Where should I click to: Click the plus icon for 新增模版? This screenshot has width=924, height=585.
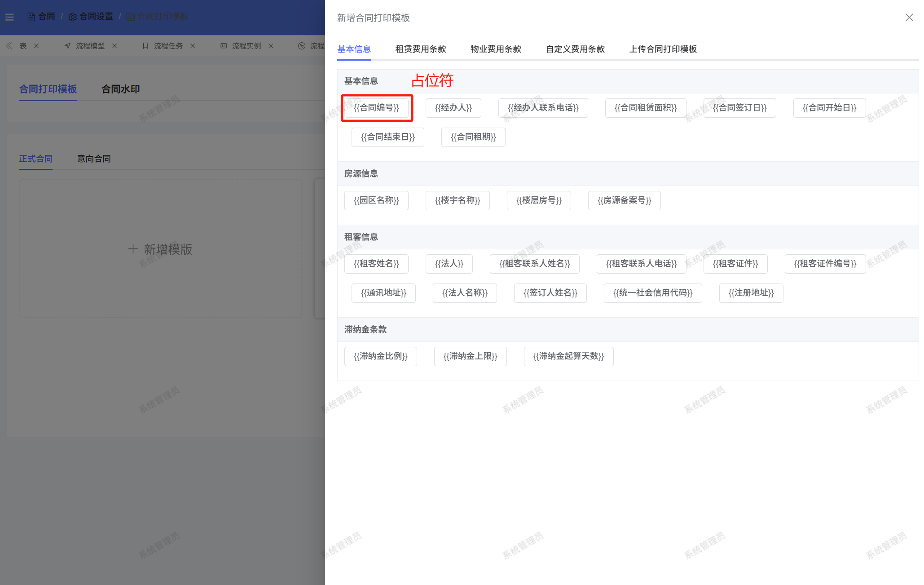[133, 249]
